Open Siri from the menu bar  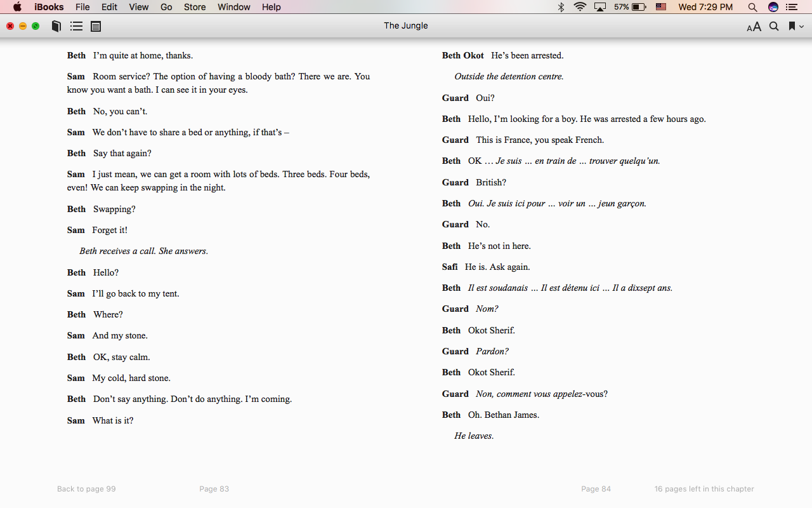click(773, 7)
